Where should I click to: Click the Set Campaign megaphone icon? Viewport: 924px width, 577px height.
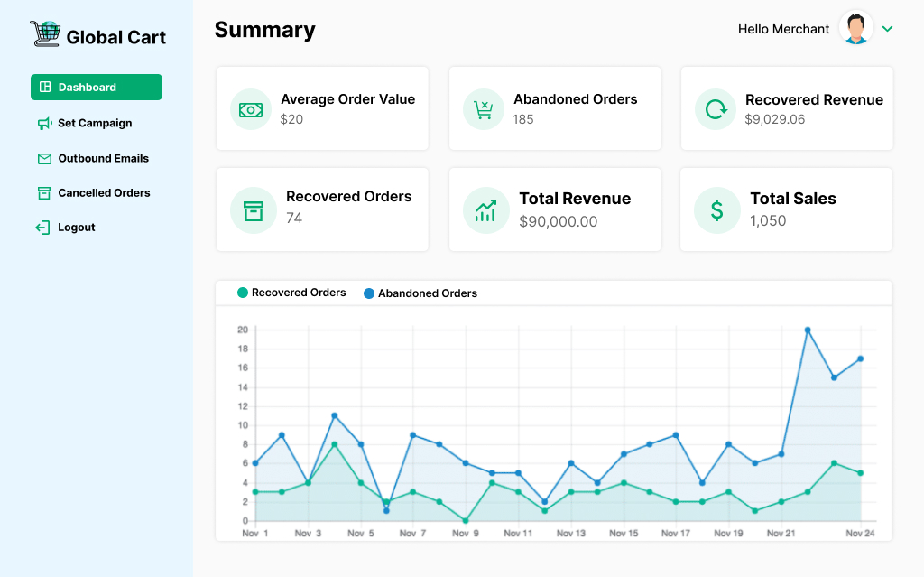coord(44,123)
